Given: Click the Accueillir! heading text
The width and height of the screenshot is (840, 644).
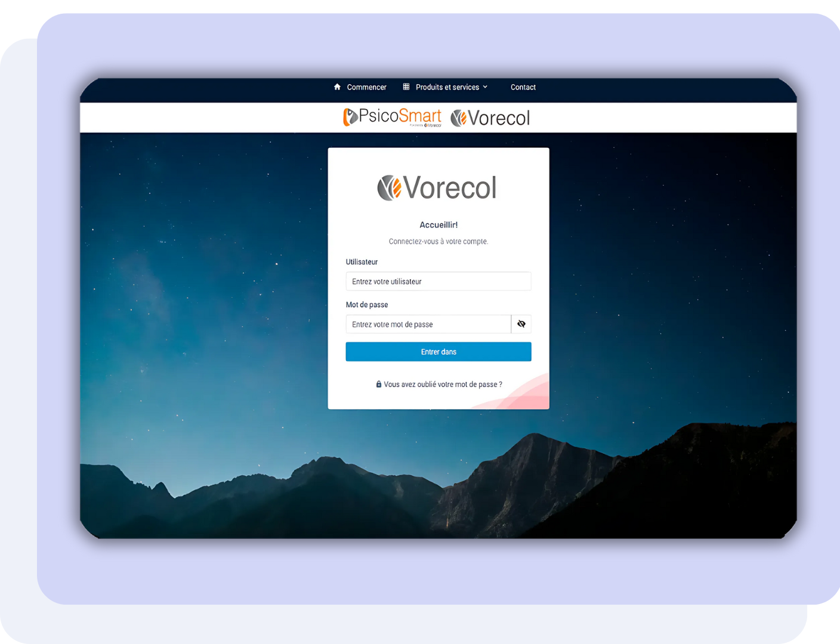Looking at the screenshot, I should tap(438, 225).
